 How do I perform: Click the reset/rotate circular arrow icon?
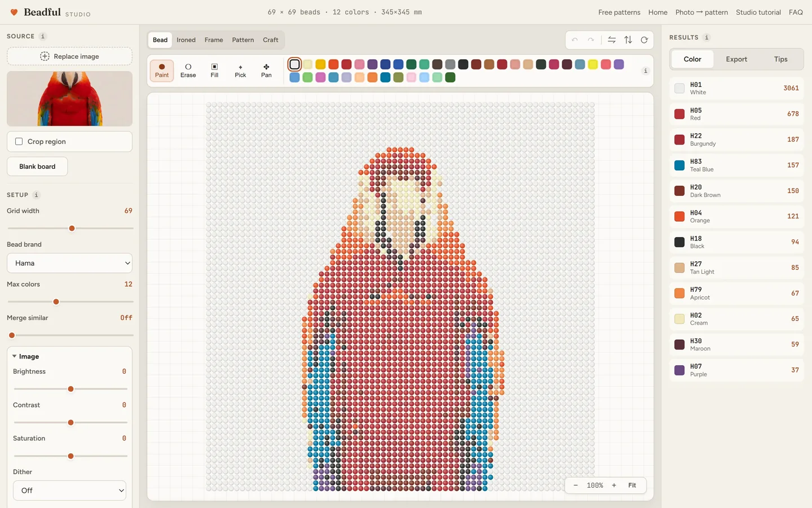pos(644,40)
